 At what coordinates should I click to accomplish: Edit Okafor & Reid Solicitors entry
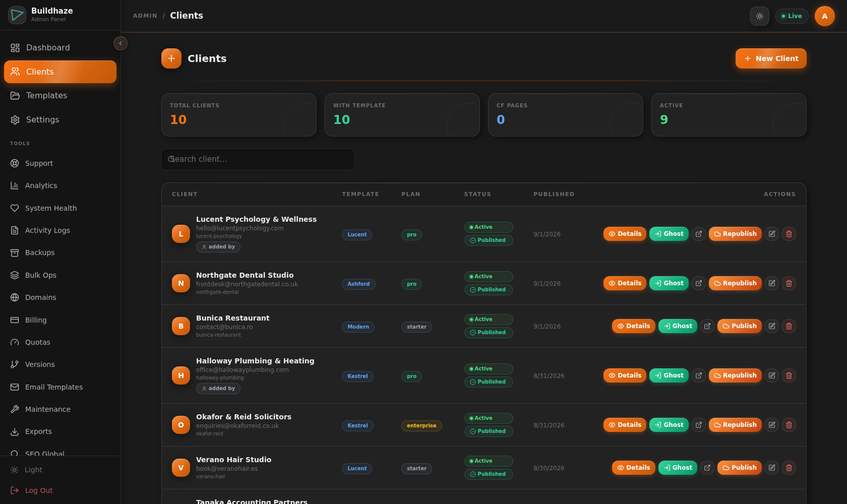(x=772, y=425)
